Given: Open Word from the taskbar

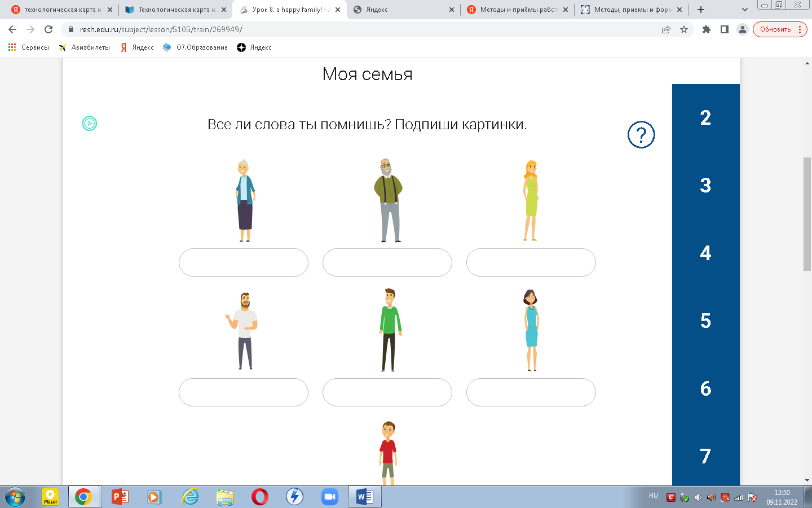Looking at the screenshot, I should click(x=365, y=497).
